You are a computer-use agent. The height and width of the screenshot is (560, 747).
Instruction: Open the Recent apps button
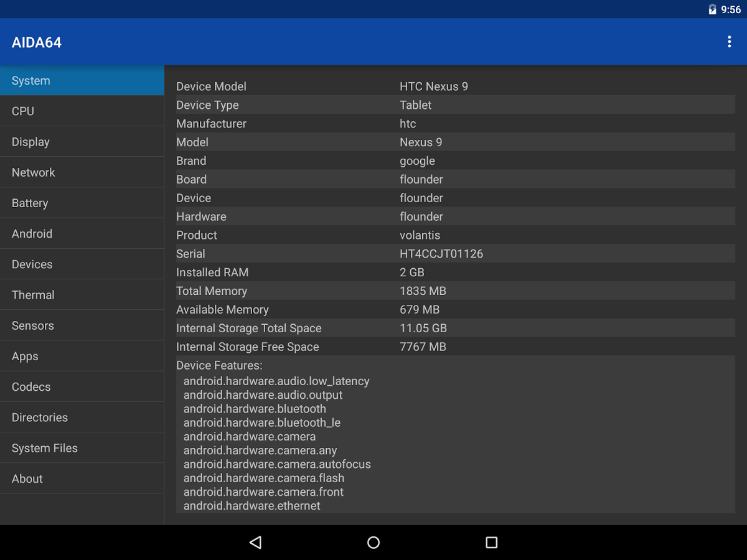click(491, 542)
